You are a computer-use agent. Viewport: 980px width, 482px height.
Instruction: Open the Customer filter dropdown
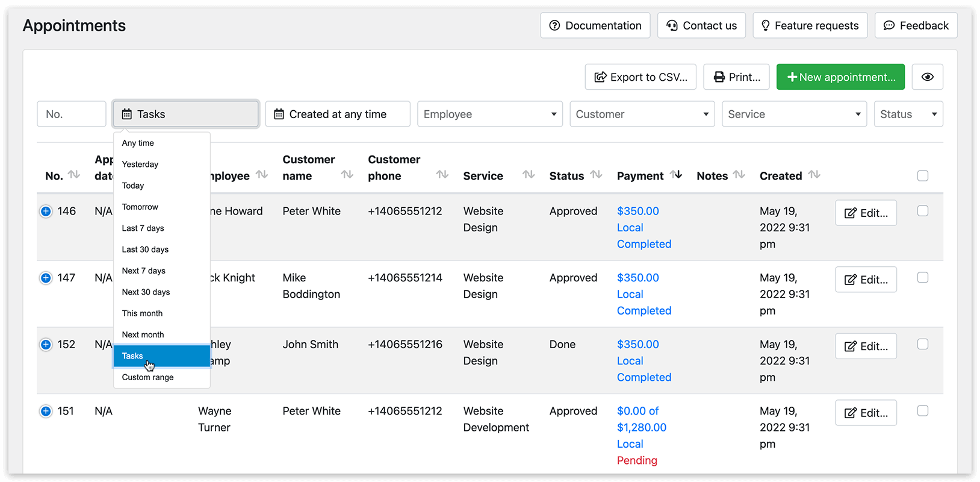point(642,114)
